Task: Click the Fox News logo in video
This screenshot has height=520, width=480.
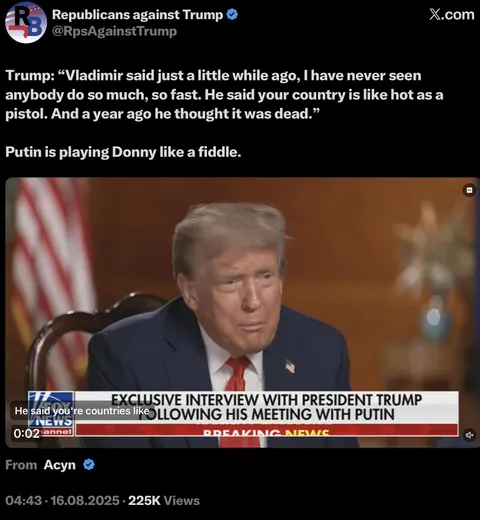Action: (x=51, y=414)
